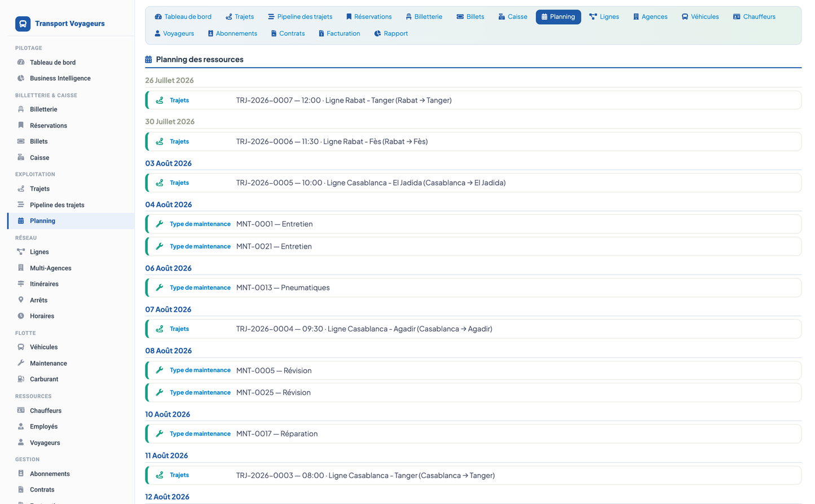Click the cash register icon beside sidebar Caisse

[x=21, y=157]
